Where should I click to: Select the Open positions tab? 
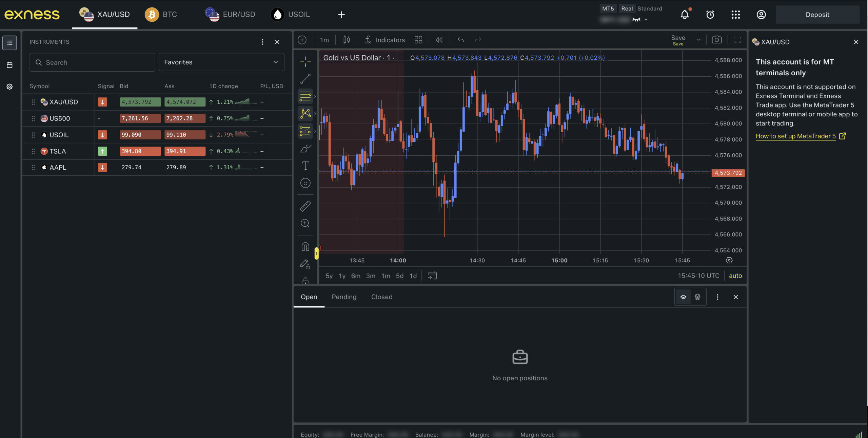point(309,297)
